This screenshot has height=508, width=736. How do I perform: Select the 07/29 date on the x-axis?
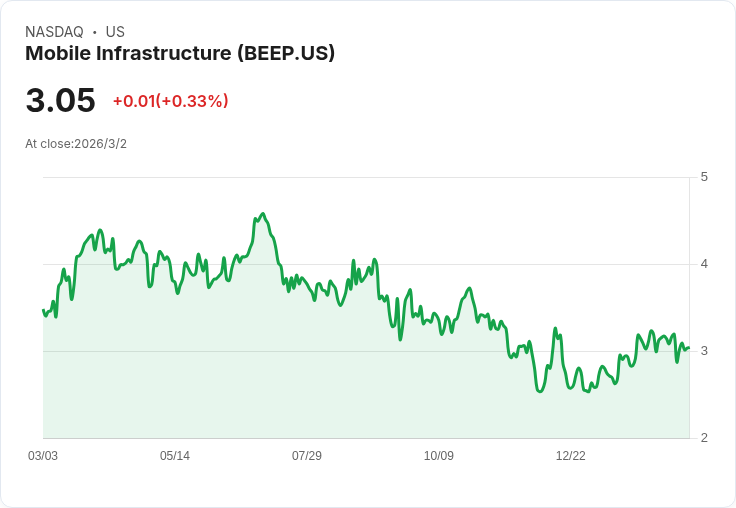(307, 456)
